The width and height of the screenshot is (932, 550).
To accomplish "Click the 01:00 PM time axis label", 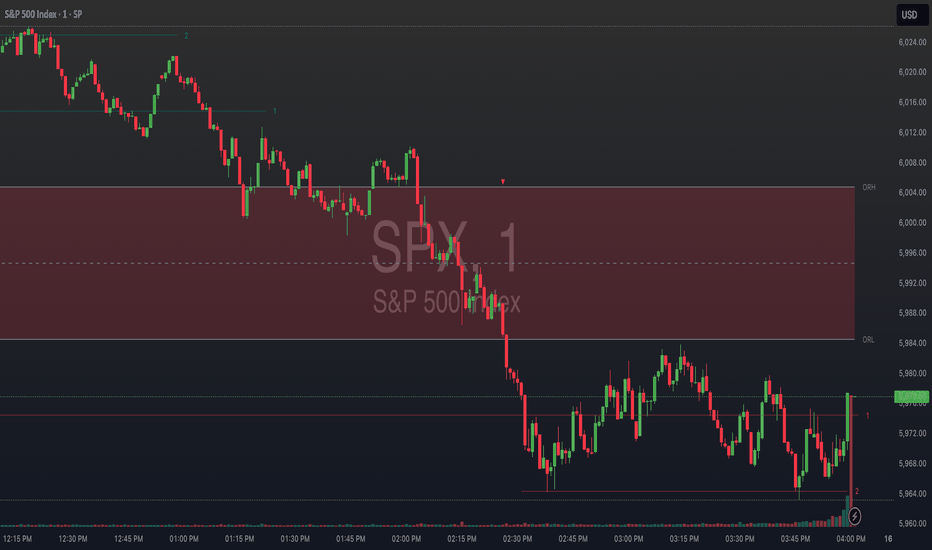I will (x=184, y=539).
